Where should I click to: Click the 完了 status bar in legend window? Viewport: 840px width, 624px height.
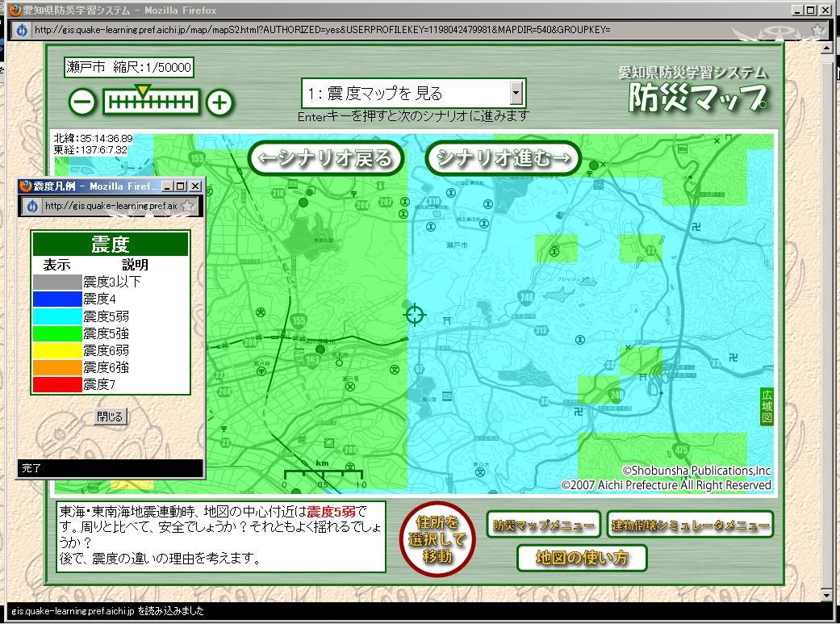[111, 468]
